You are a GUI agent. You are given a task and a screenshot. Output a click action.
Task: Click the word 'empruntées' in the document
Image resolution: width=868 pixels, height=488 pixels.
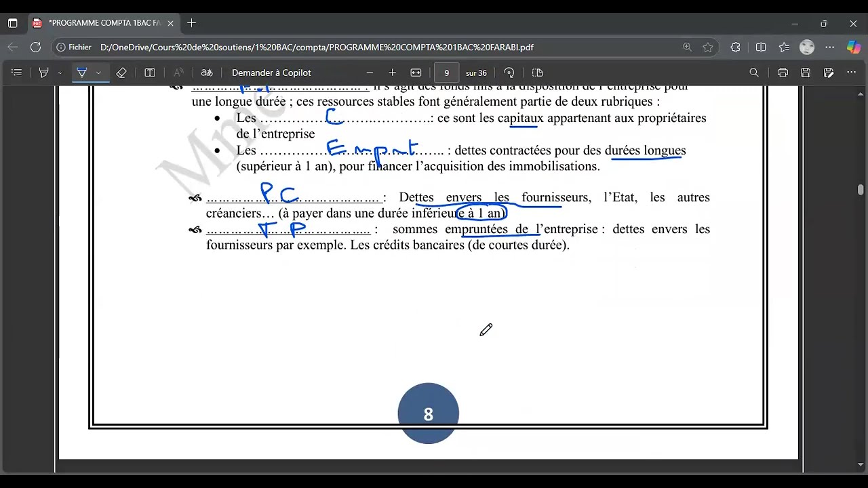tap(478, 229)
